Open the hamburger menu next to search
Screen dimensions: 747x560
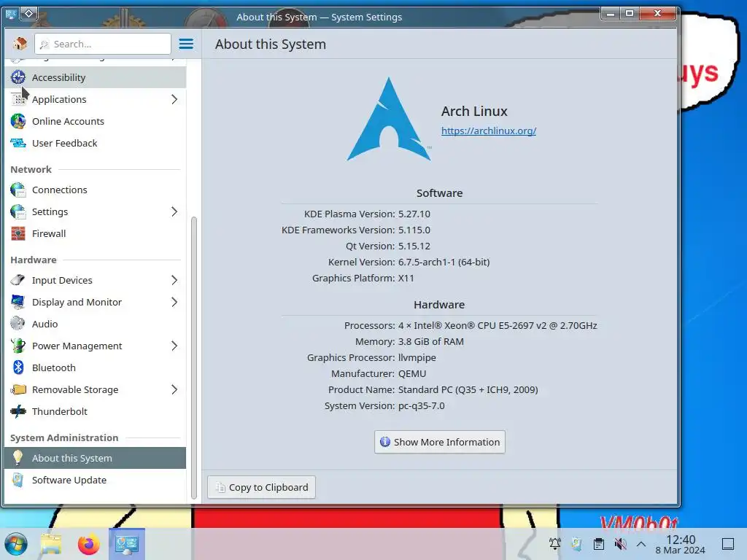(x=186, y=44)
